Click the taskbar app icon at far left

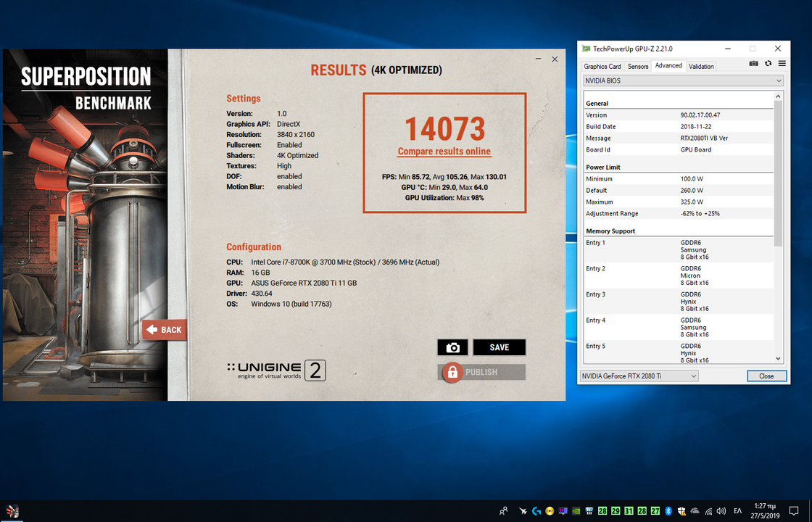[12, 511]
